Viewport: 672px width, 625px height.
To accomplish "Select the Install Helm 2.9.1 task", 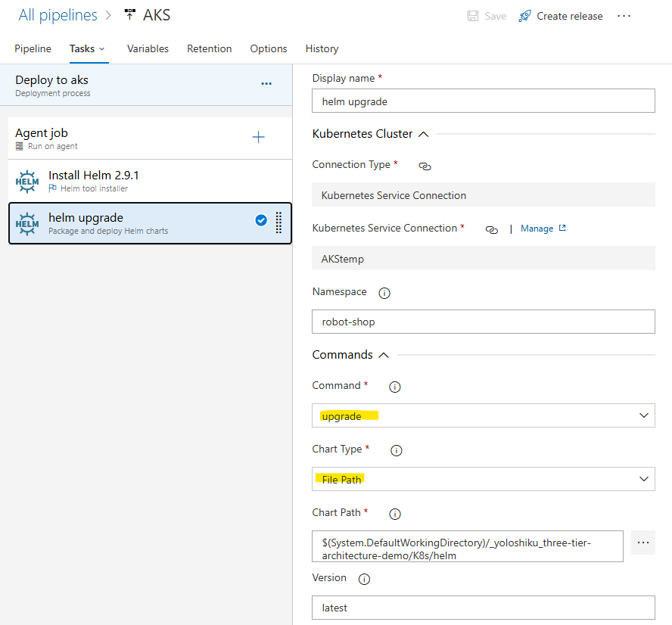I will (x=149, y=181).
